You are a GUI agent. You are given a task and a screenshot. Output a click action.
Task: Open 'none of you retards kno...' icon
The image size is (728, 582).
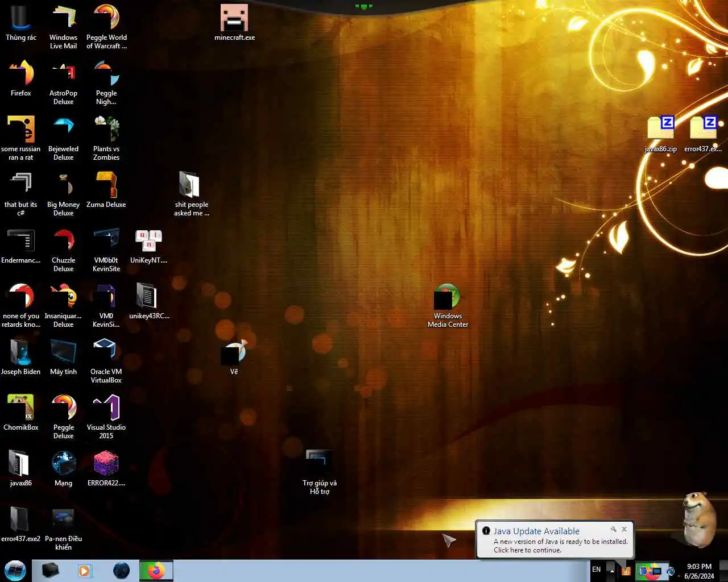(x=21, y=305)
